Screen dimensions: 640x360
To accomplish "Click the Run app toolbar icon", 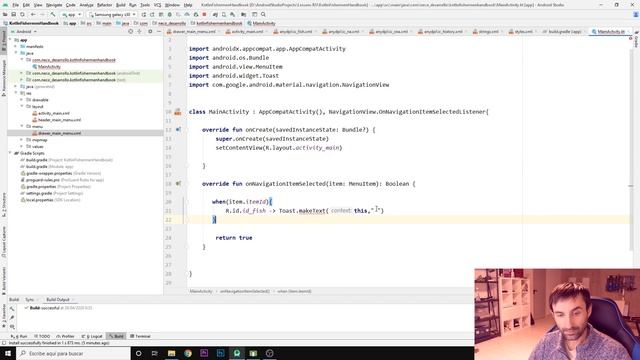I will coord(143,14).
